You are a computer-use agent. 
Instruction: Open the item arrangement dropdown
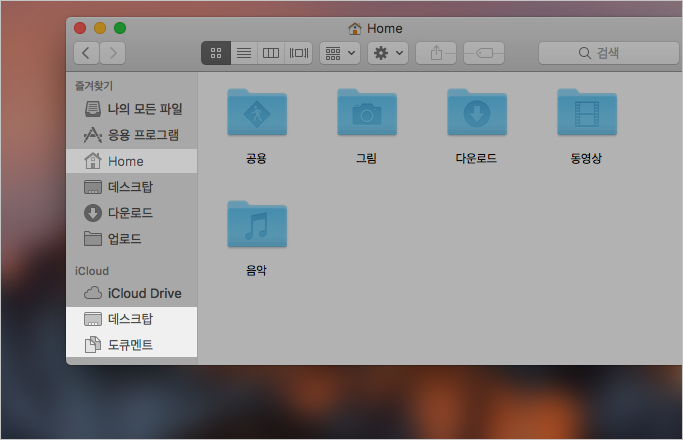point(340,53)
